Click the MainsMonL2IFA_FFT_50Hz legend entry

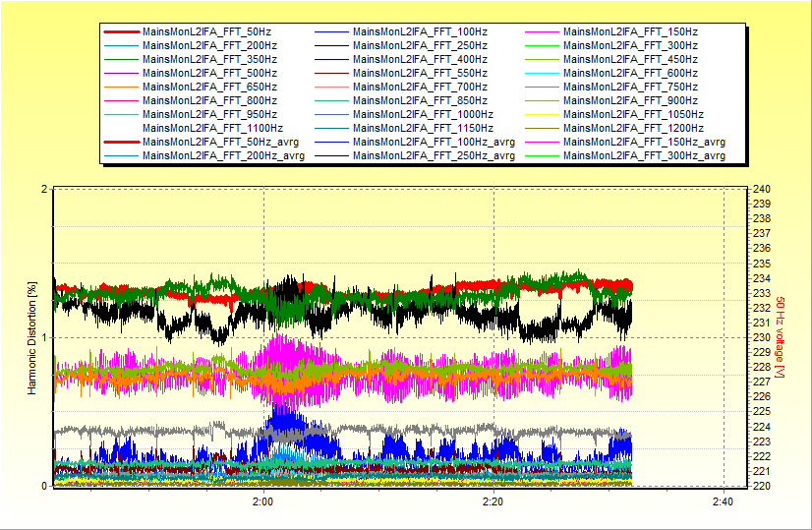(206, 32)
